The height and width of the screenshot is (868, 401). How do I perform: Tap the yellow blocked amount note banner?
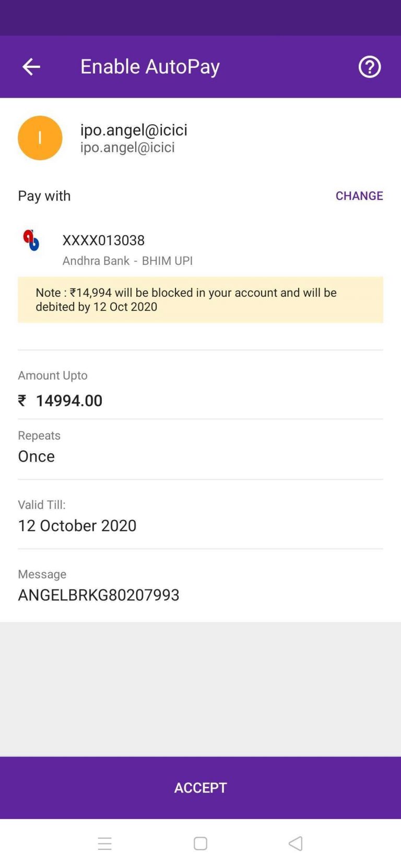click(200, 299)
